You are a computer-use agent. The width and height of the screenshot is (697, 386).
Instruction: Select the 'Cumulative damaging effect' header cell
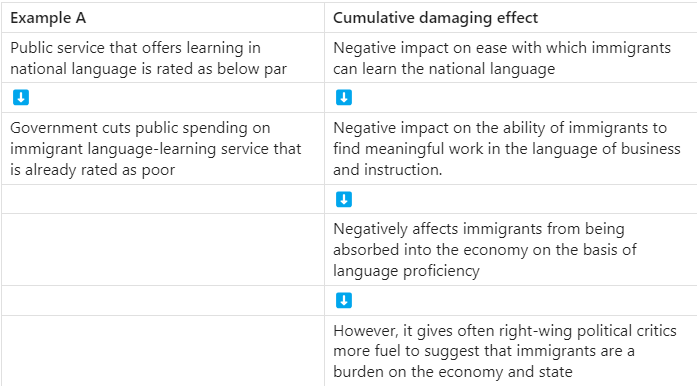pos(511,18)
